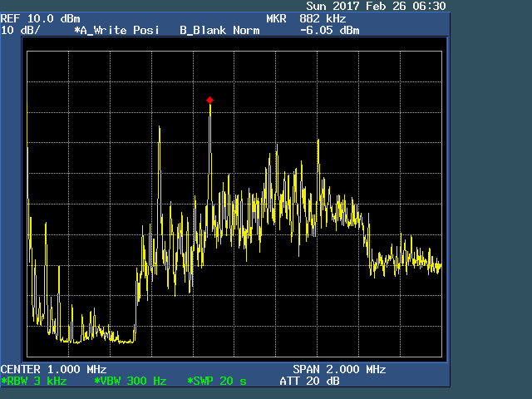The width and height of the screenshot is (532, 399).
Task: Click the ATT 20 dB attenuation setting
Action: (310, 381)
